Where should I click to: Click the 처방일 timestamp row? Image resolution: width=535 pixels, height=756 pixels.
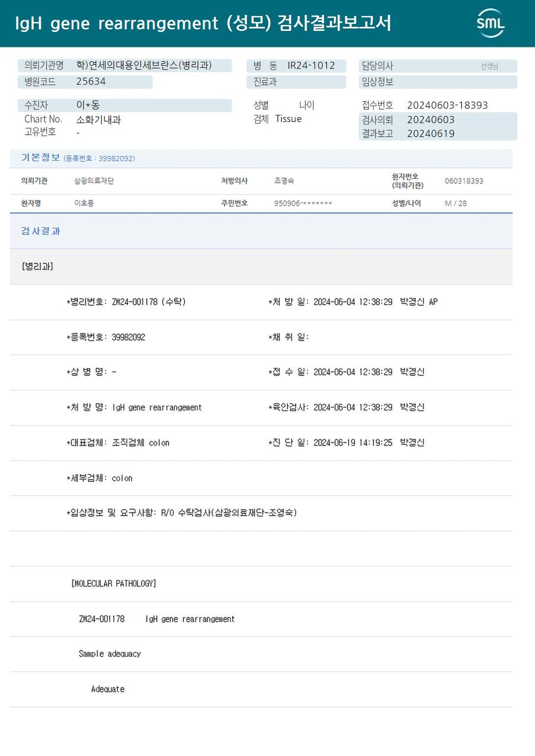click(353, 302)
